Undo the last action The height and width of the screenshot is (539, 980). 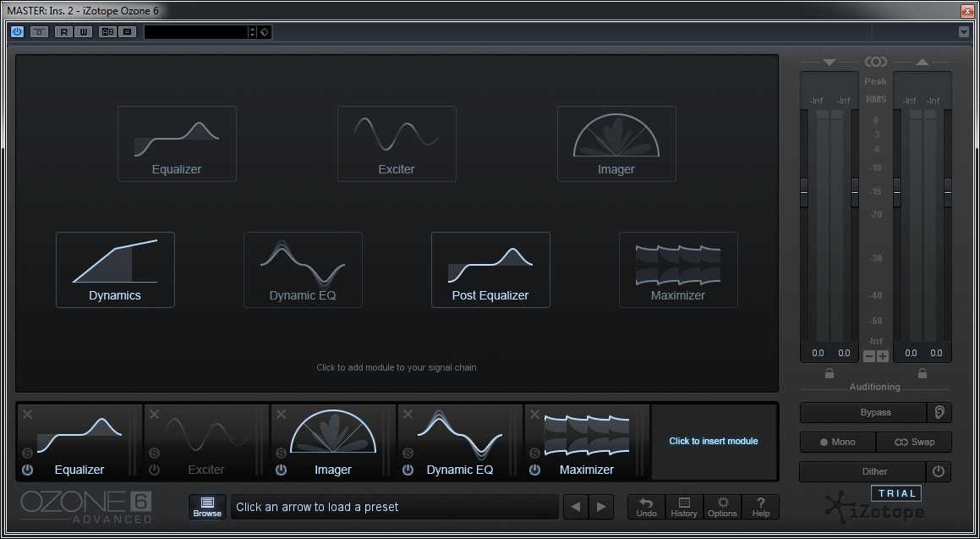pyautogui.click(x=646, y=507)
